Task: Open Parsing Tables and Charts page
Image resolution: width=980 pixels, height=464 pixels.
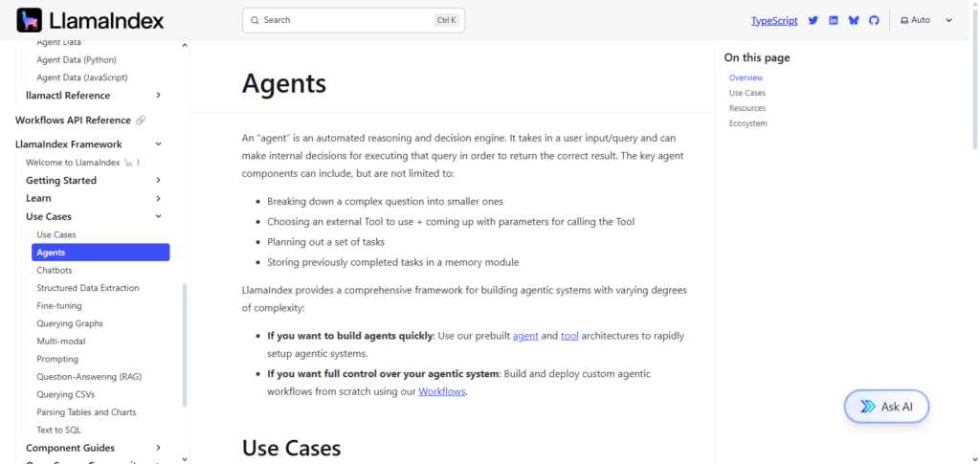Action: [86, 412]
